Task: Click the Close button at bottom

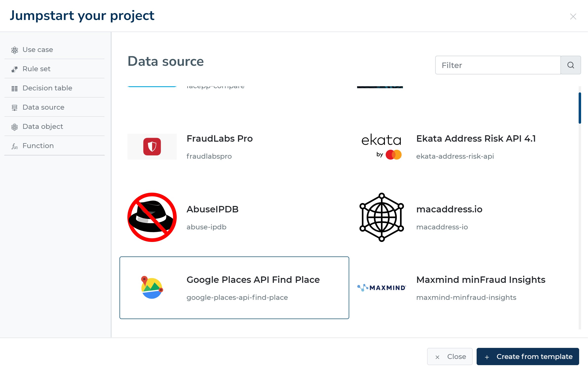Action: click(x=450, y=357)
